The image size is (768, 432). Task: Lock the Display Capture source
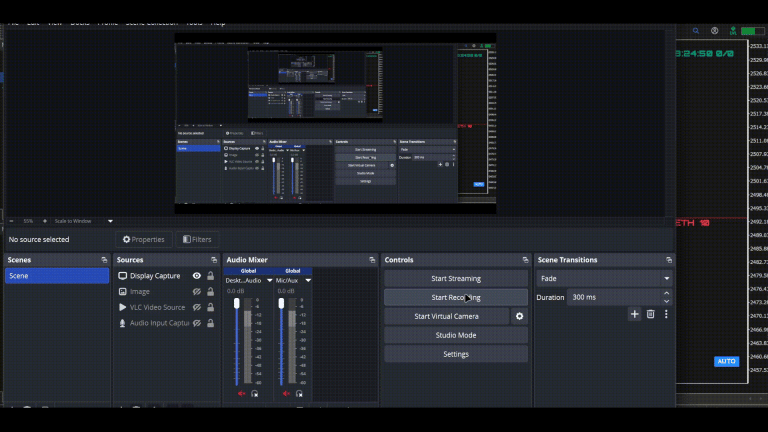click(211, 276)
